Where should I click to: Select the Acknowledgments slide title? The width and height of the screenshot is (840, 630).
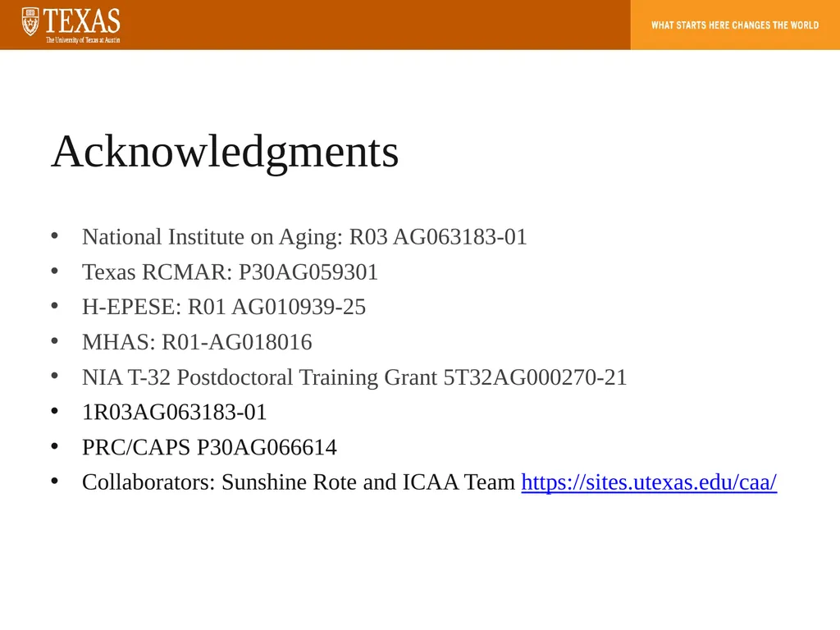point(225,152)
